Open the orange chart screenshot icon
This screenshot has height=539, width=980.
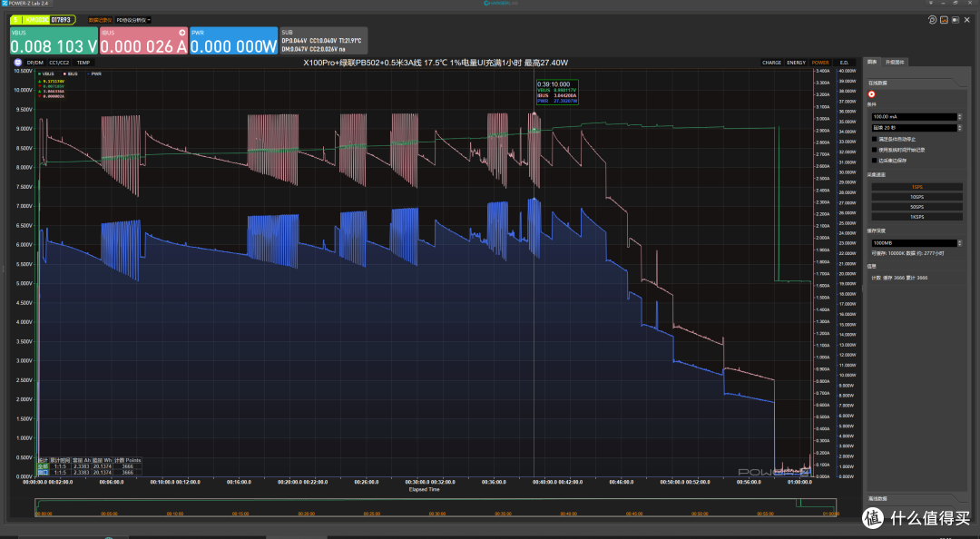tap(945, 20)
